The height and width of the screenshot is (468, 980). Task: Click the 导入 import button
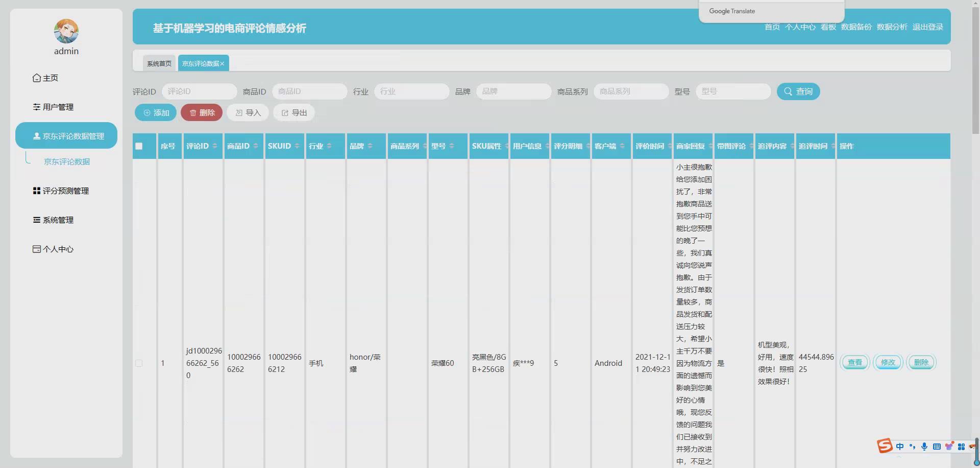pos(248,113)
